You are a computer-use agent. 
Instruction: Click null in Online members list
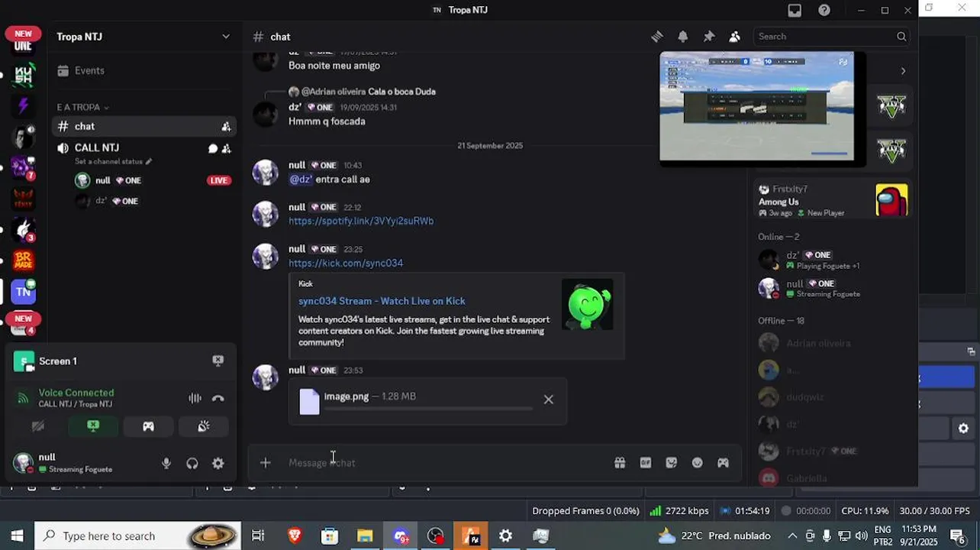point(832,288)
